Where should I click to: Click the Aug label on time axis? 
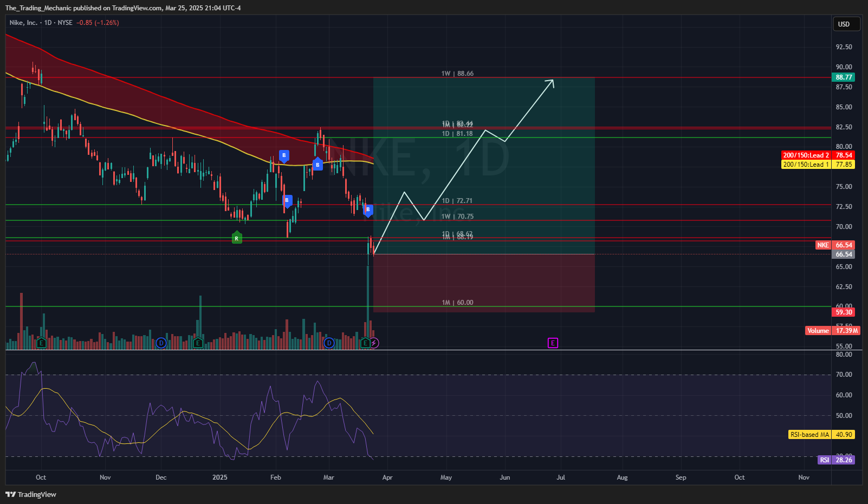click(623, 477)
